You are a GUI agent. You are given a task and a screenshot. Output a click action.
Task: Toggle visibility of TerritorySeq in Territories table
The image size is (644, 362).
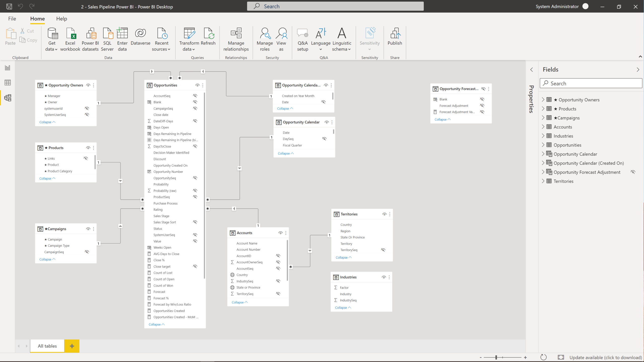coord(383,250)
